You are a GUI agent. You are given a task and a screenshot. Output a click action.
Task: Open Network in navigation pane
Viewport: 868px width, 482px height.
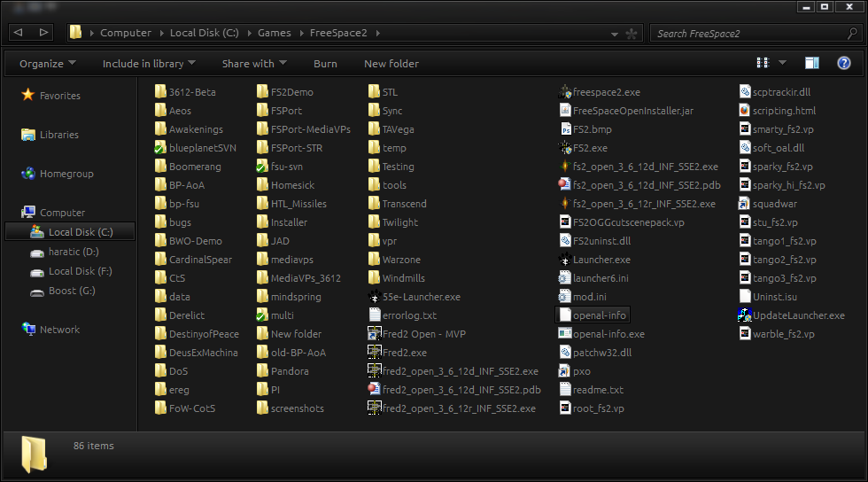click(x=50, y=330)
